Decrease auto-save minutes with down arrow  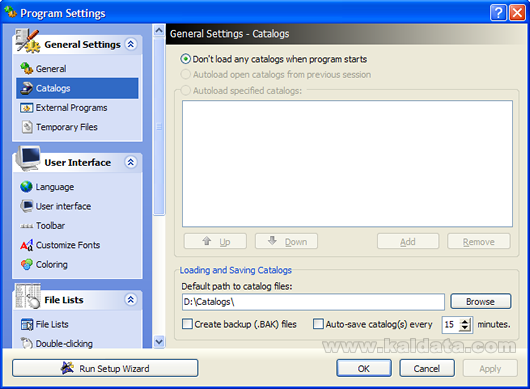pyautogui.click(x=465, y=328)
